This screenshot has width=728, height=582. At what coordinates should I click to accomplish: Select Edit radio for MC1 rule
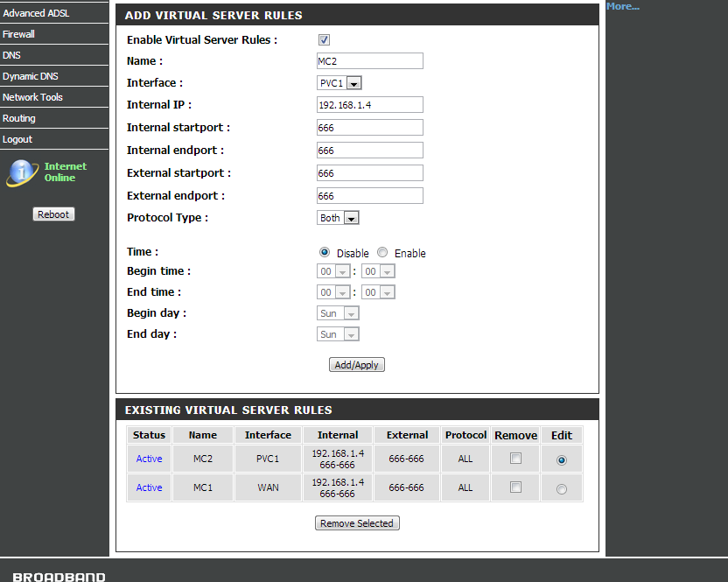coord(562,489)
